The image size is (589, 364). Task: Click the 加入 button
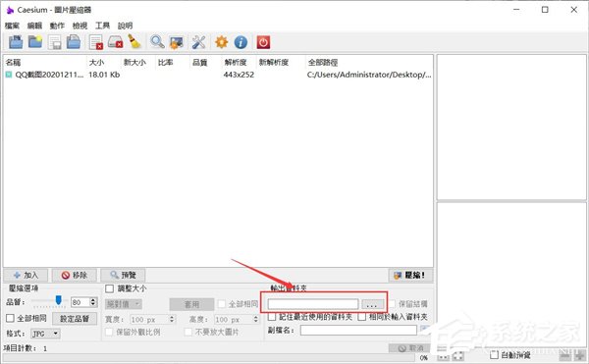[x=26, y=275]
